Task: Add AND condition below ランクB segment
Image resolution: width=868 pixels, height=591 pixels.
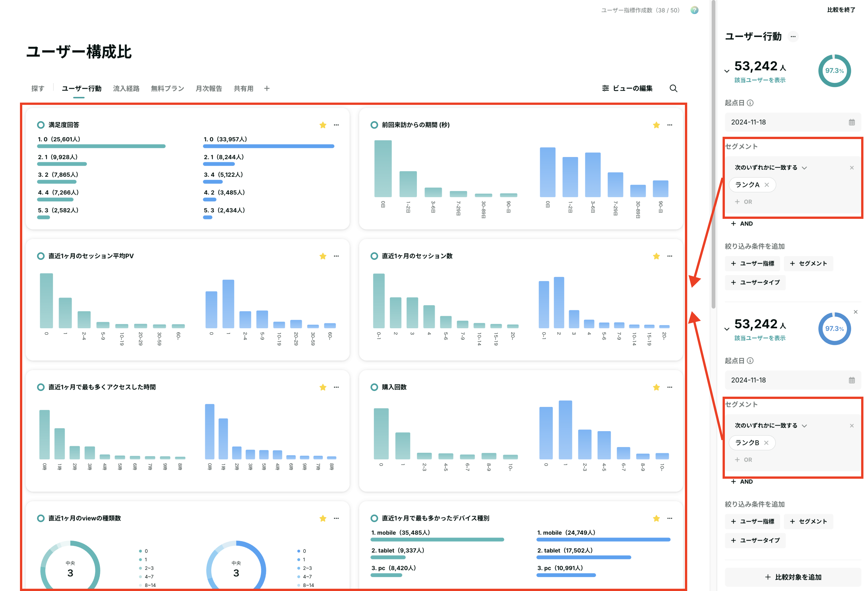Action: point(742,482)
